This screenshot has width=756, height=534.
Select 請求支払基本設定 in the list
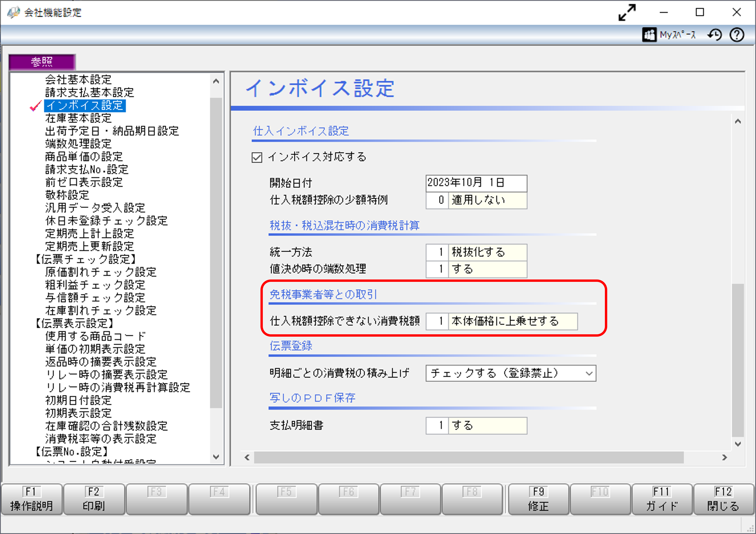90,92
